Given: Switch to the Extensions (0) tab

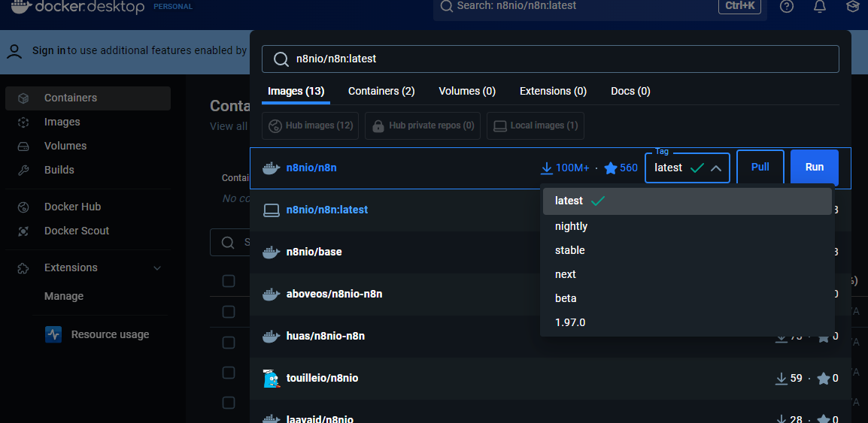Looking at the screenshot, I should [x=553, y=91].
